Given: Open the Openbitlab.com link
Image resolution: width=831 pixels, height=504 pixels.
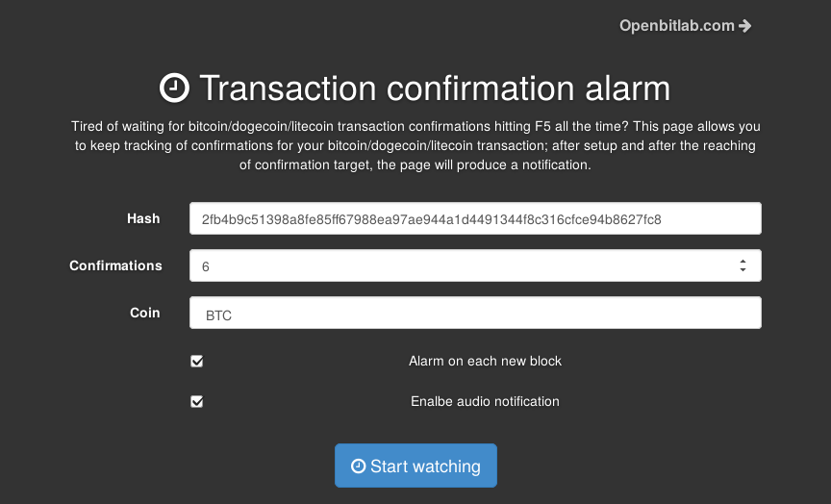Looking at the screenshot, I should coord(677,26).
